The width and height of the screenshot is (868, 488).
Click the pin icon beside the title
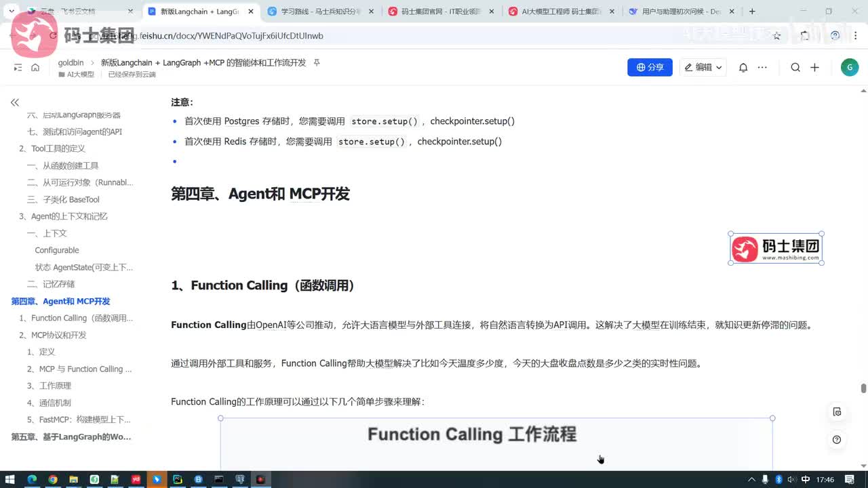(316, 62)
